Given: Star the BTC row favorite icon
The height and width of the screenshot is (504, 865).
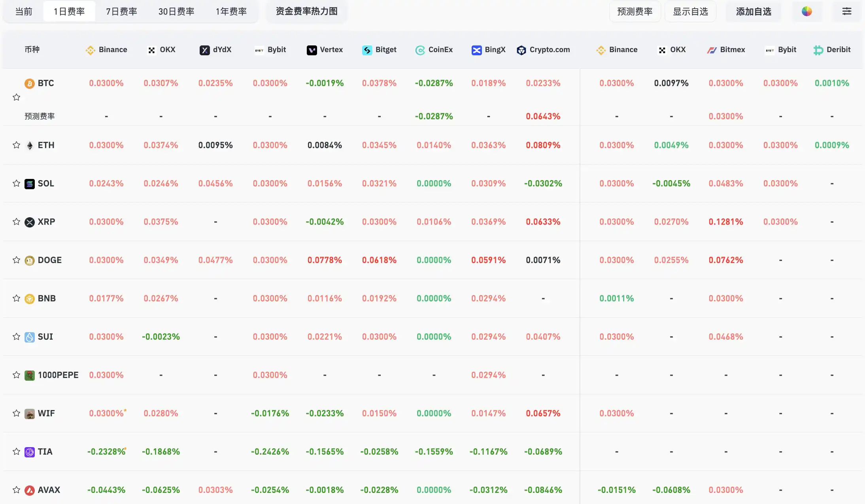Looking at the screenshot, I should (16, 97).
